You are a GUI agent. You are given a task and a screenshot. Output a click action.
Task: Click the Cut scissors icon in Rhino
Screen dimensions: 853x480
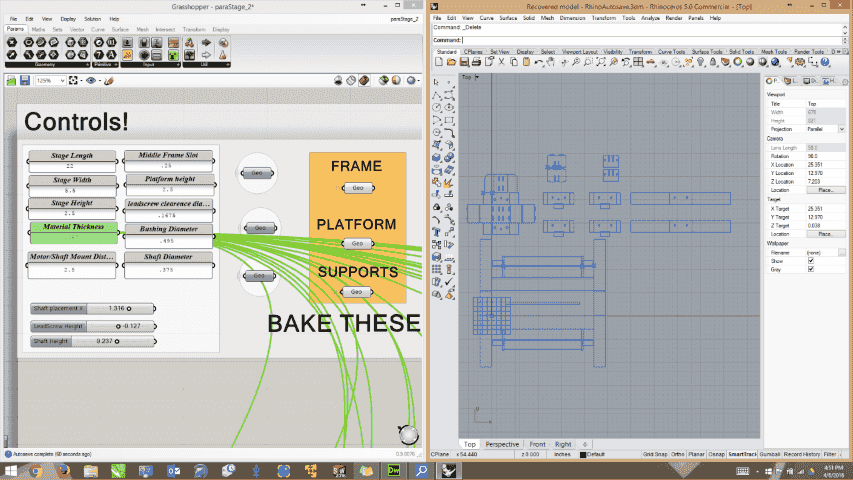[x=502, y=62]
